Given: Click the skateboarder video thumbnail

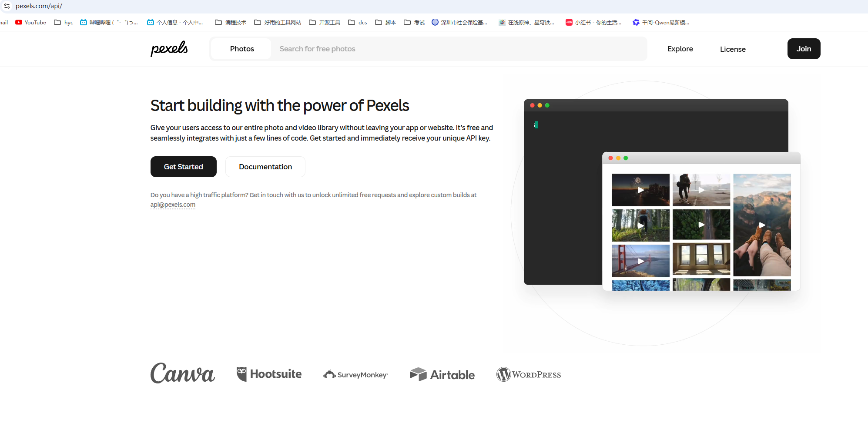Looking at the screenshot, I should click(701, 190).
